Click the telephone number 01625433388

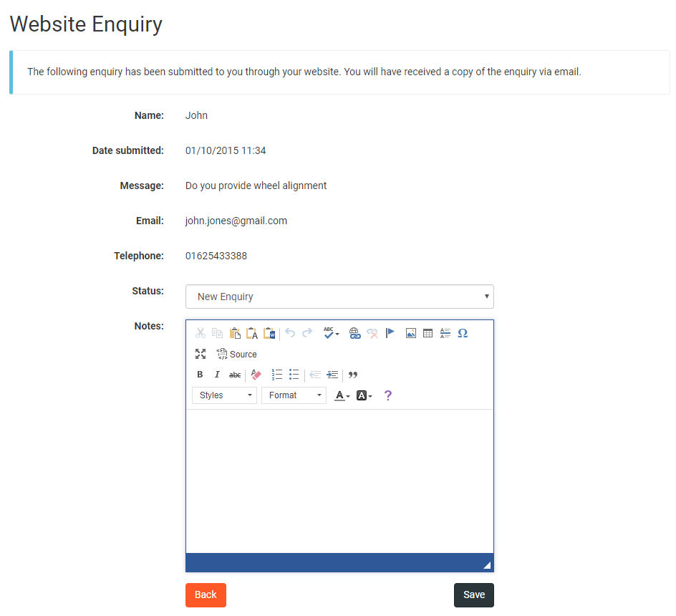pos(216,256)
